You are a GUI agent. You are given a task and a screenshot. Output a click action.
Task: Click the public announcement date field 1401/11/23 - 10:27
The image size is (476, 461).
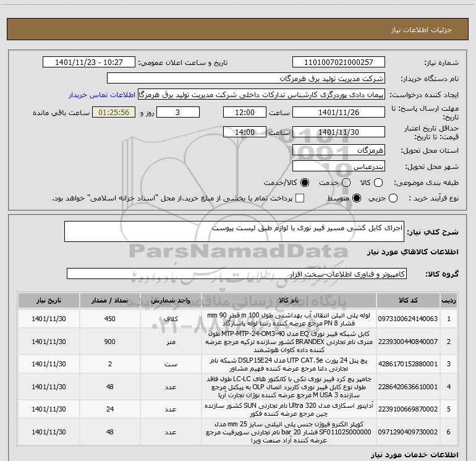pos(89,62)
